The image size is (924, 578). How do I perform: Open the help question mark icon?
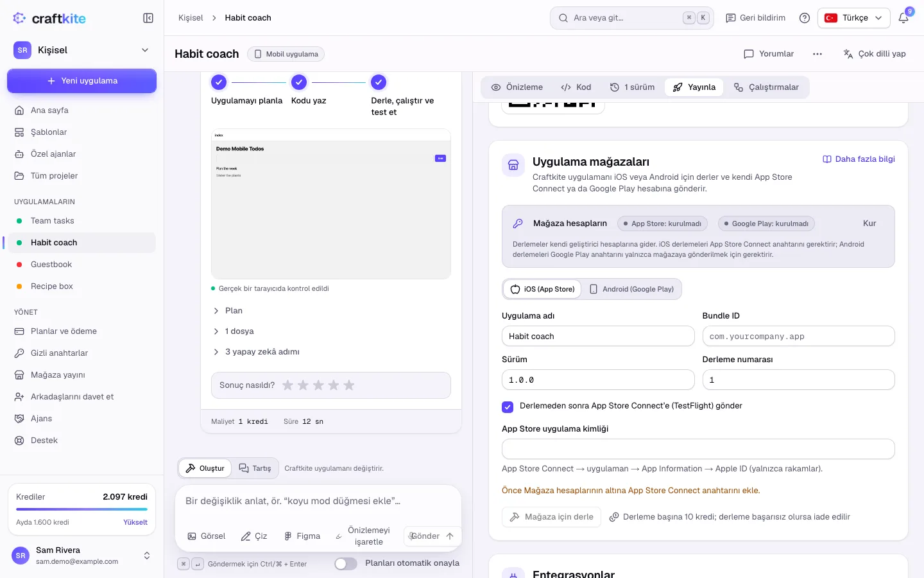click(x=805, y=18)
